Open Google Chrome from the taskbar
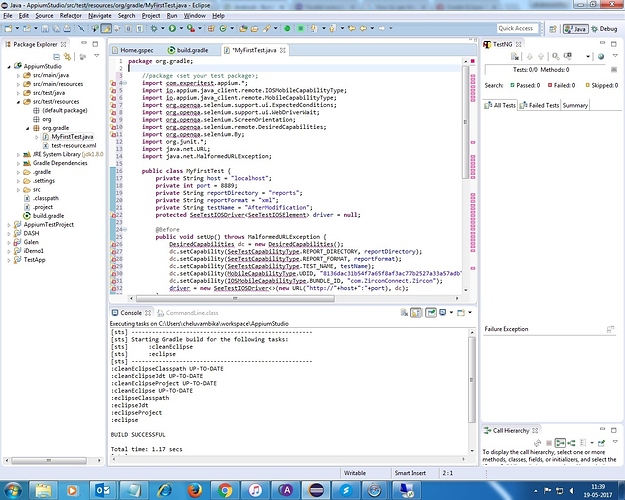 pyautogui.click(x=223, y=489)
